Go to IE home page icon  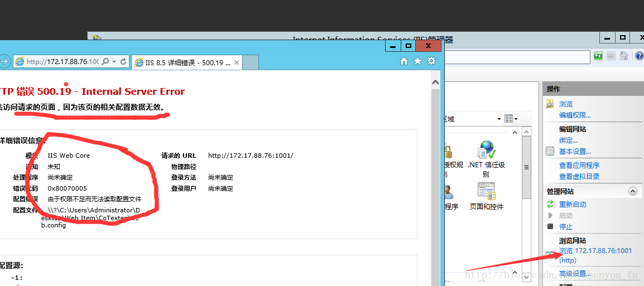pos(404,61)
